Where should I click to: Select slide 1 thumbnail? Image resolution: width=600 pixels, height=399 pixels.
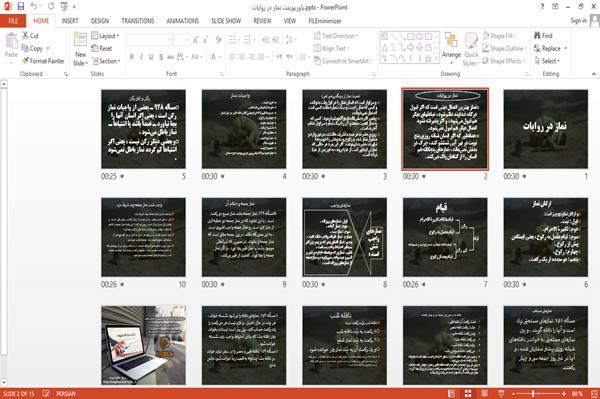click(546, 129)
